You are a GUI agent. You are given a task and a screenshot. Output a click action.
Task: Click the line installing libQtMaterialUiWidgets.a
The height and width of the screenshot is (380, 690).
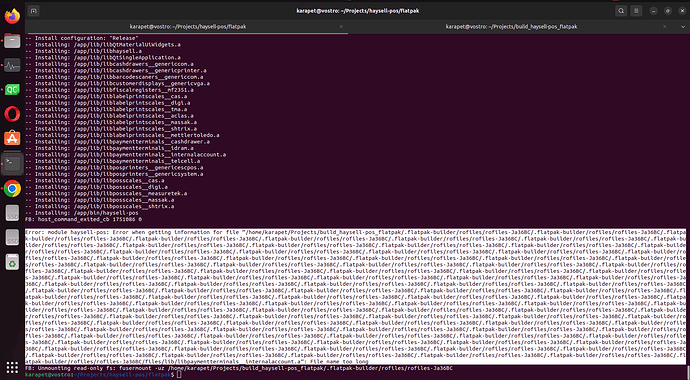click(x=103, y=45)
